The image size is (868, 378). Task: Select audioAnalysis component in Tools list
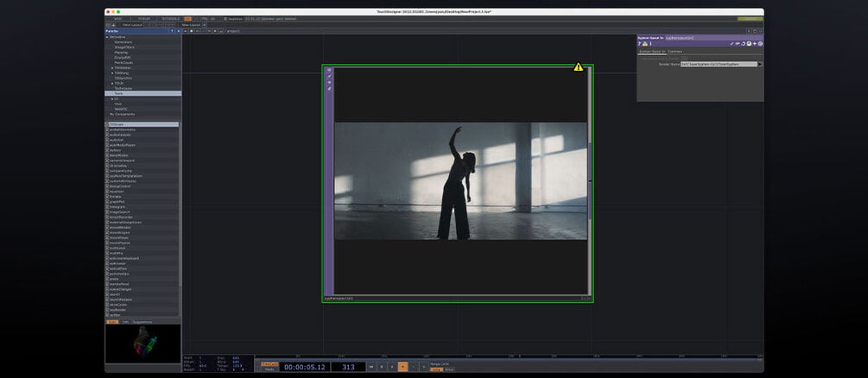tap(121, 135)
